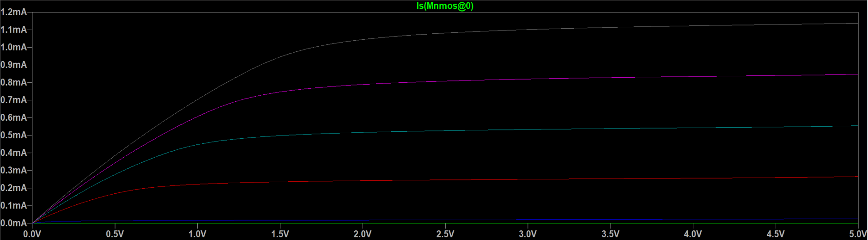Click the 0.5mA y-axis label

(13, 135)
